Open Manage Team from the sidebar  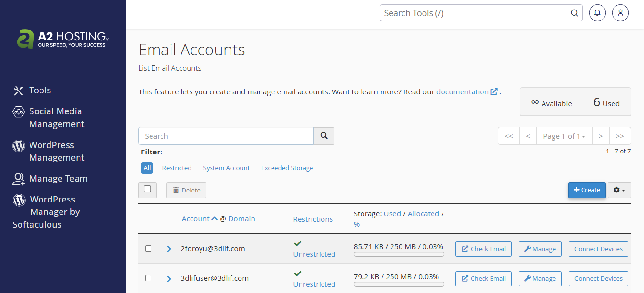[58, 178]
